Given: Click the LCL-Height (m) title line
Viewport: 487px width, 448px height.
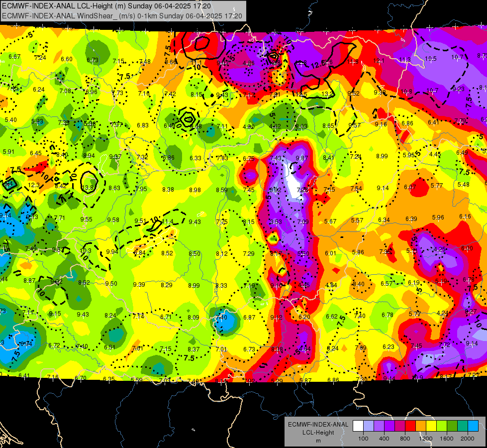Looking at the screenshot, I should coord(106,6).
